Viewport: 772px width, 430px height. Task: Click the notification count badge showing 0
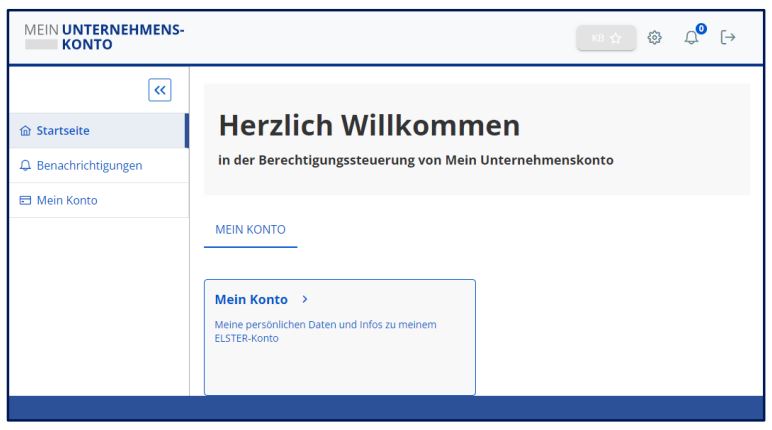click(701, 29)
